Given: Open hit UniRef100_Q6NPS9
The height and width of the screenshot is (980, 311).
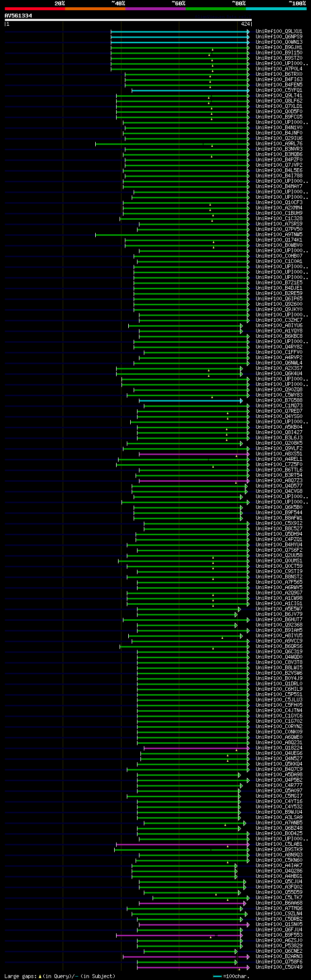Looking at the screenshot, I should (x=279, y=36).
